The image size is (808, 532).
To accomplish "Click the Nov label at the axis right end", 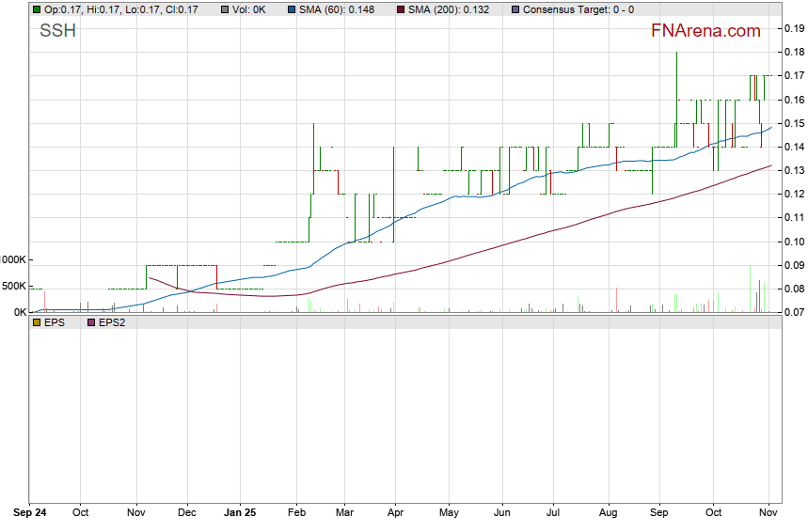I will 769,513.
